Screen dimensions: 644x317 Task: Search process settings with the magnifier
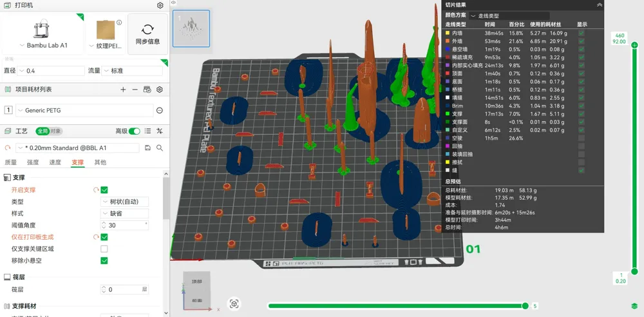[160, 148]
